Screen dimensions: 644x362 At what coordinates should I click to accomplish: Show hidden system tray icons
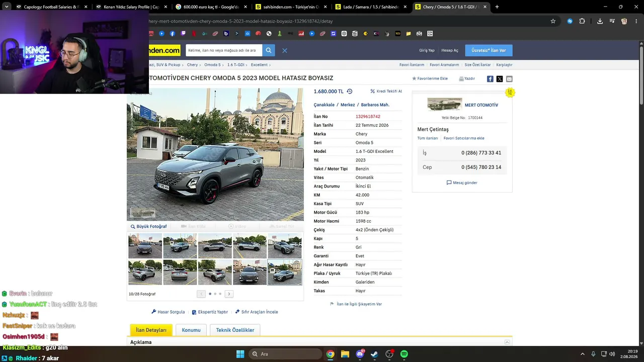pyautogui.click(x=583, y=354)
